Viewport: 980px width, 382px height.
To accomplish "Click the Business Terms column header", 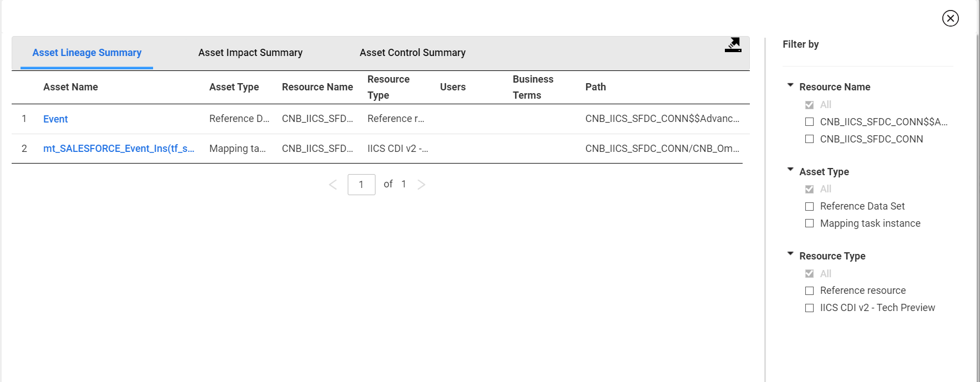I will pos(533,87).
